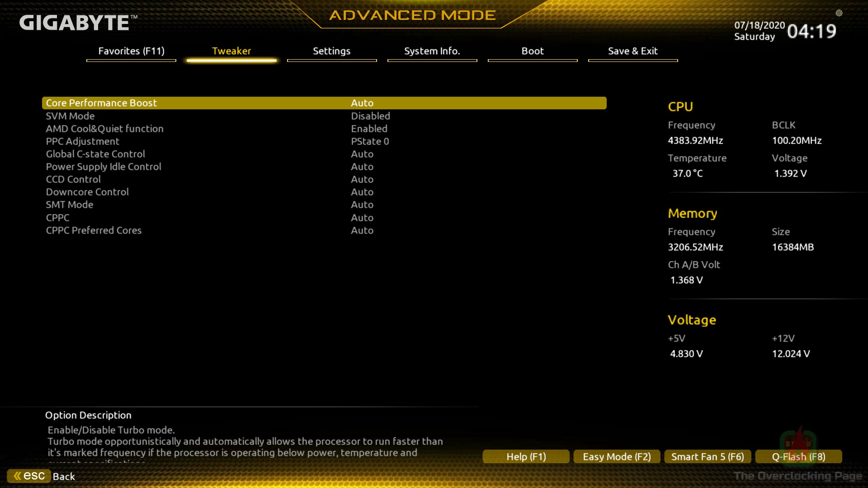Go to System Info.

pos(432,51)
